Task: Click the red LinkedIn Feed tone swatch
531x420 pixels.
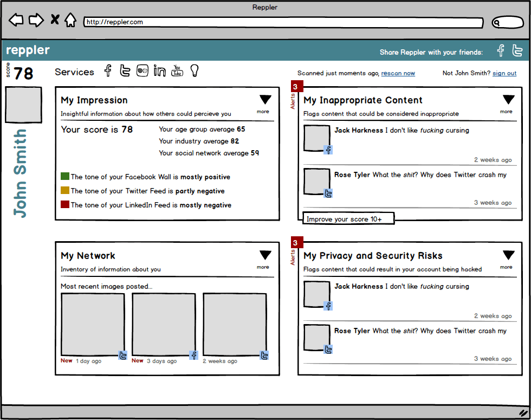Action: tap(64, 204)
